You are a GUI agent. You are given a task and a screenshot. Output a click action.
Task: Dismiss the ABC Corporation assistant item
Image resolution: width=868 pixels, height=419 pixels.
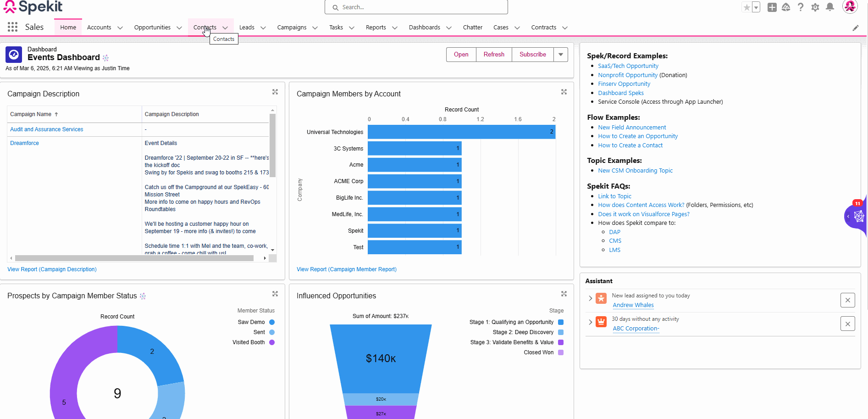click(x=848, y=324)
